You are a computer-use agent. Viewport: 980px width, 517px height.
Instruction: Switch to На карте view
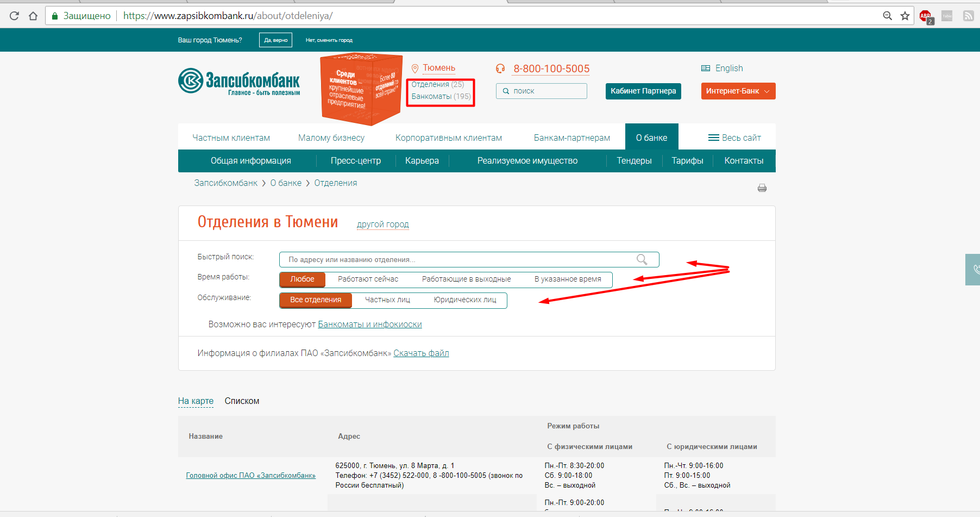click(x=196, y=401)
